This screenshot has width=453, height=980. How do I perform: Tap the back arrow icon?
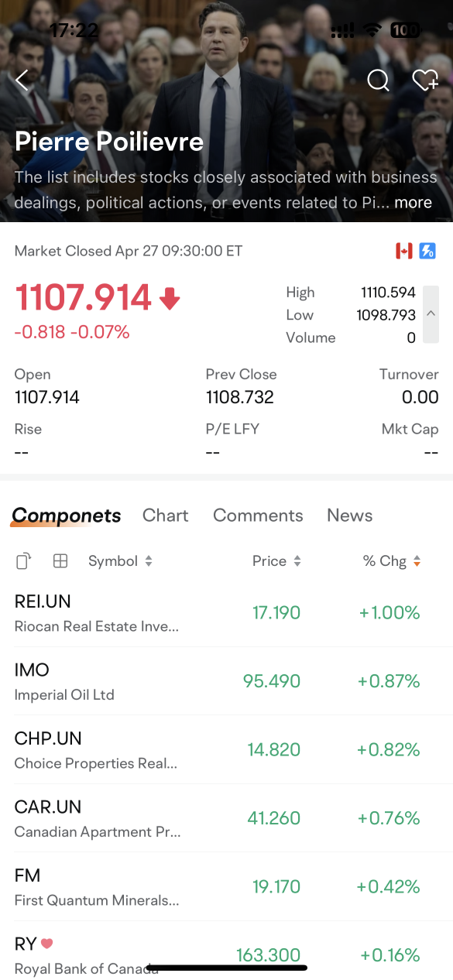(x=22, y=80)
